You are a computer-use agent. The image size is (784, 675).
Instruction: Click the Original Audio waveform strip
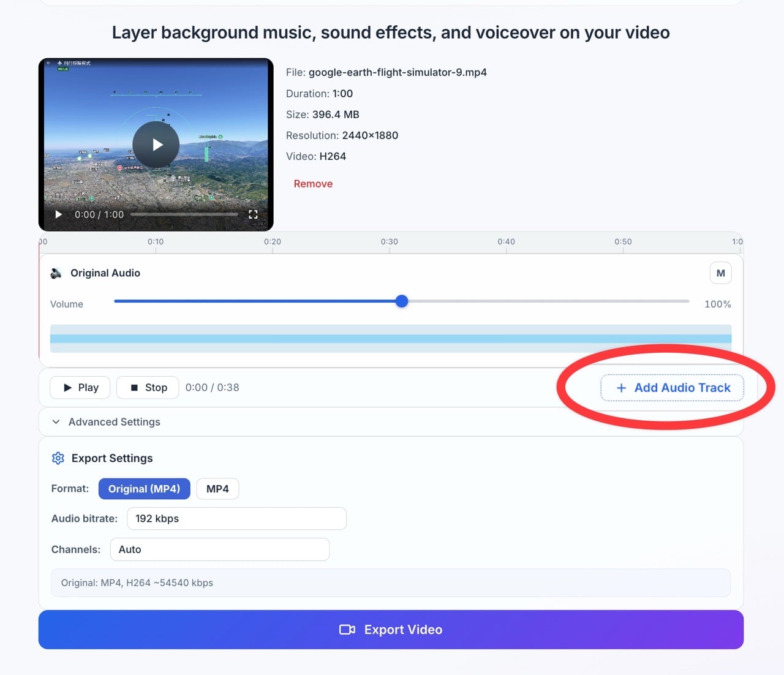pos(391,339)
